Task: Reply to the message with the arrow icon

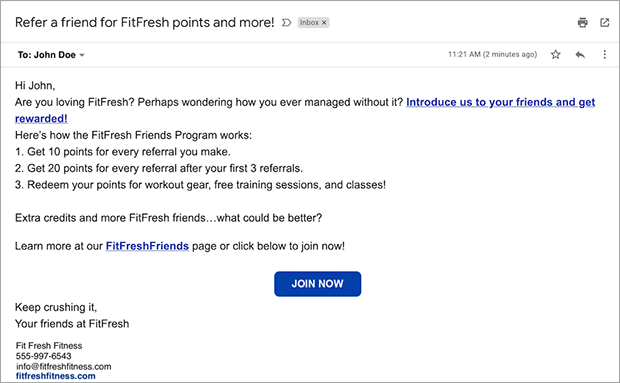Action: click(x=580, y=55)
